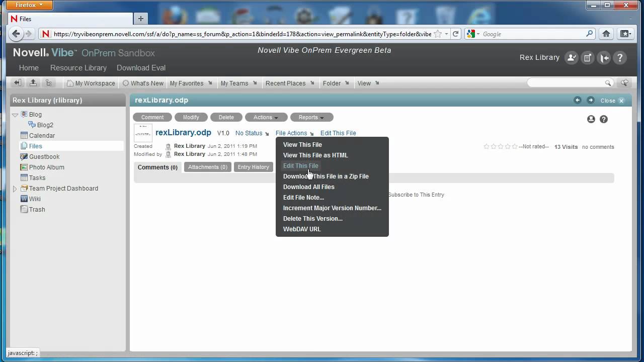Open Recent Places dropdown
Screen dimensions: 644x362
[290, 83]
